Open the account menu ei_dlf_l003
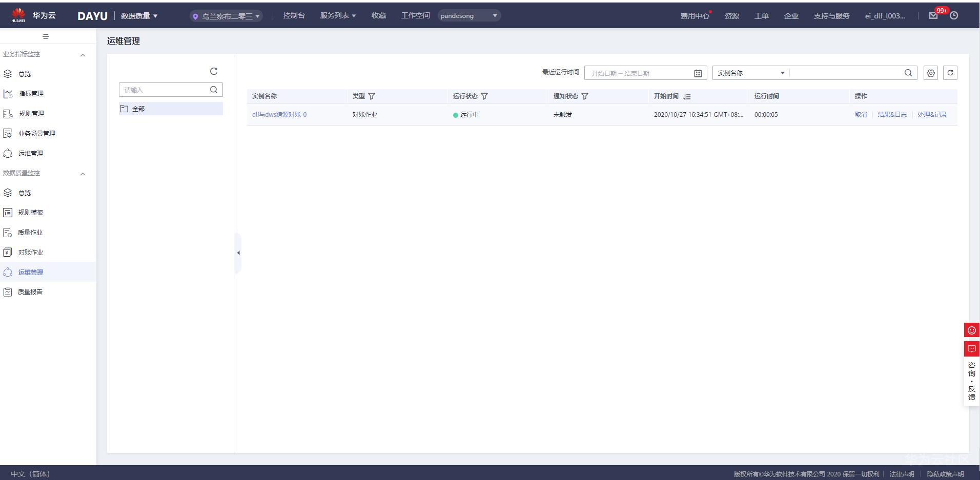 (x=885, y=16)
